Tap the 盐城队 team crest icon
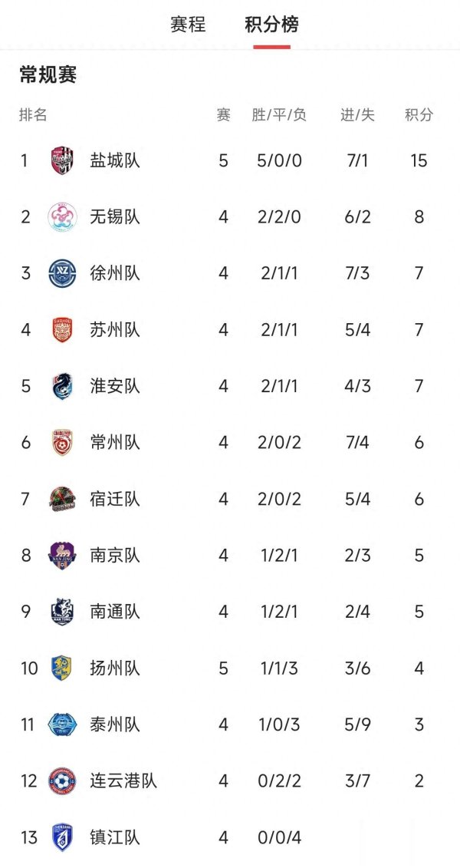 click(x=62, y=160)
